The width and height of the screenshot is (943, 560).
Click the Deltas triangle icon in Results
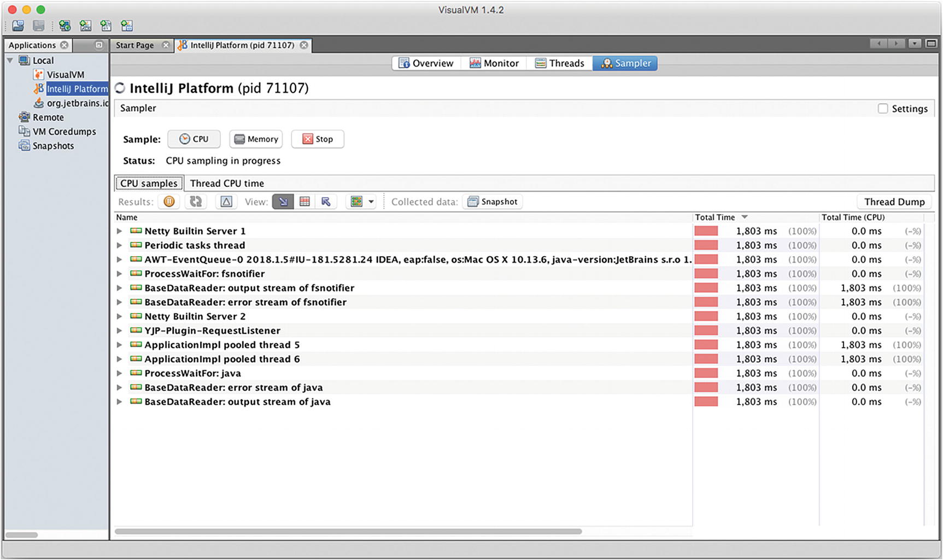point(226,202)
